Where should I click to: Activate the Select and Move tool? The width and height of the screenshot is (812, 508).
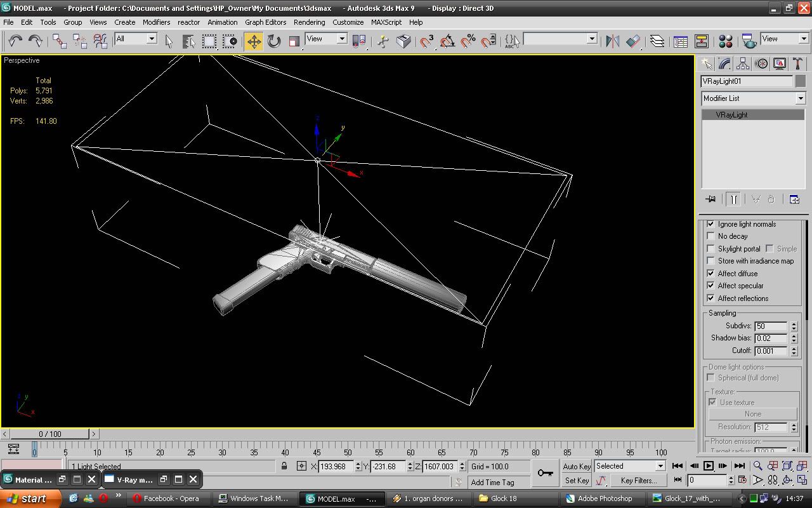[x=254, y=41]
